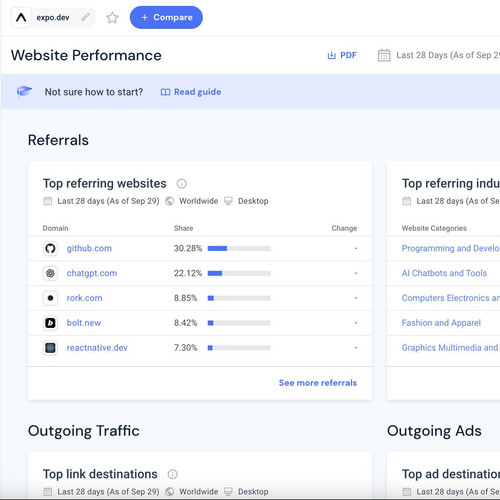Open info icon next to Top referring websites
The image size is (500, 500).
[x=182, y=183]
